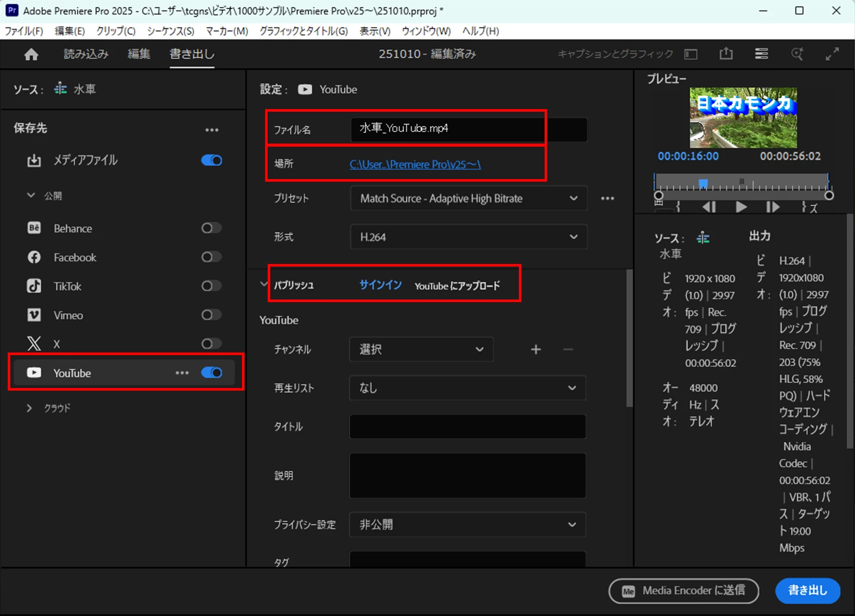Screen dimensions: 855x616
Task: Click the left range handle circle in preview
Action: click(x=658, y=196)
